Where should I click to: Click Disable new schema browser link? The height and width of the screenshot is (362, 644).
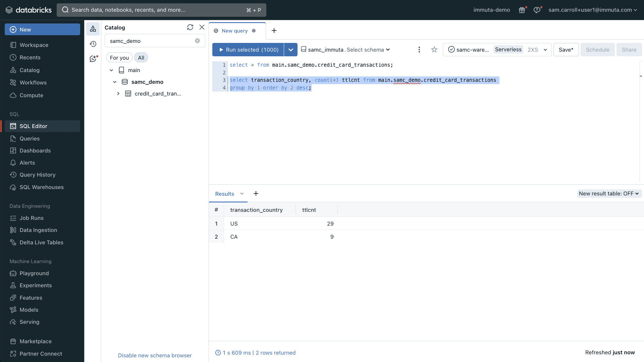pyautogui.click(x=155, y=355)
